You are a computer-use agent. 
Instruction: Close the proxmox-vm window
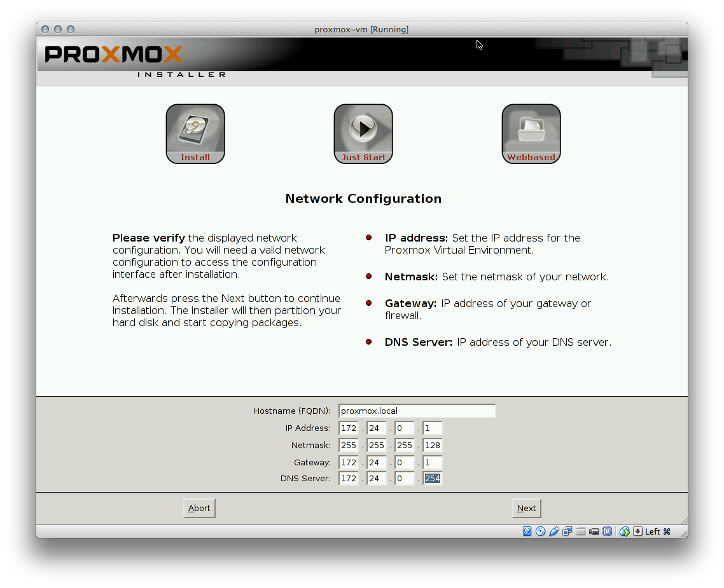click(x=45, y=29)
